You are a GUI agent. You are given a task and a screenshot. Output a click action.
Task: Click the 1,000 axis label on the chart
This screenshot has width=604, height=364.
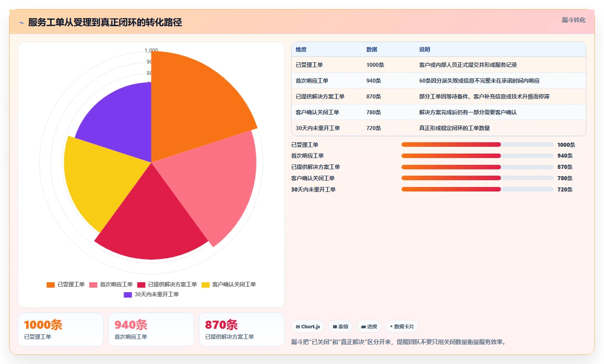coord(151,50)
